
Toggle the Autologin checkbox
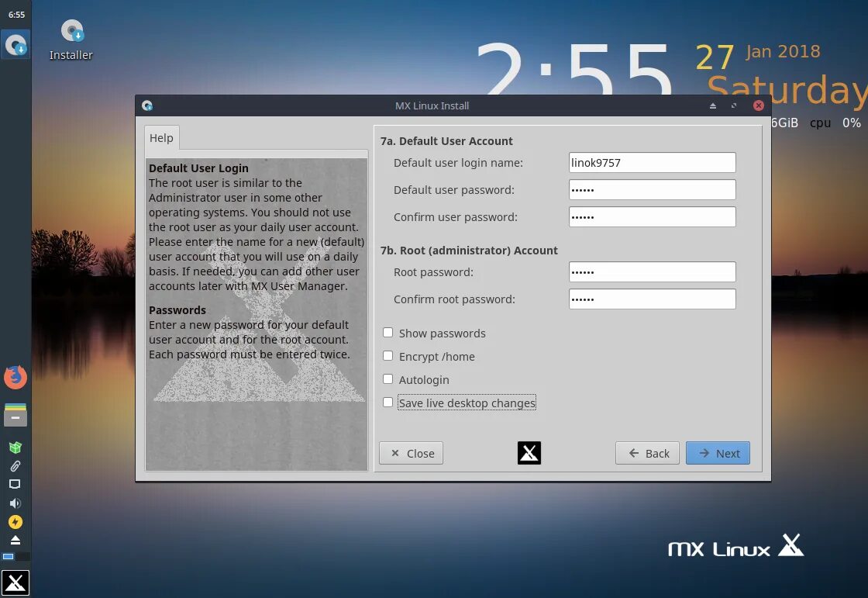[388, 379]
